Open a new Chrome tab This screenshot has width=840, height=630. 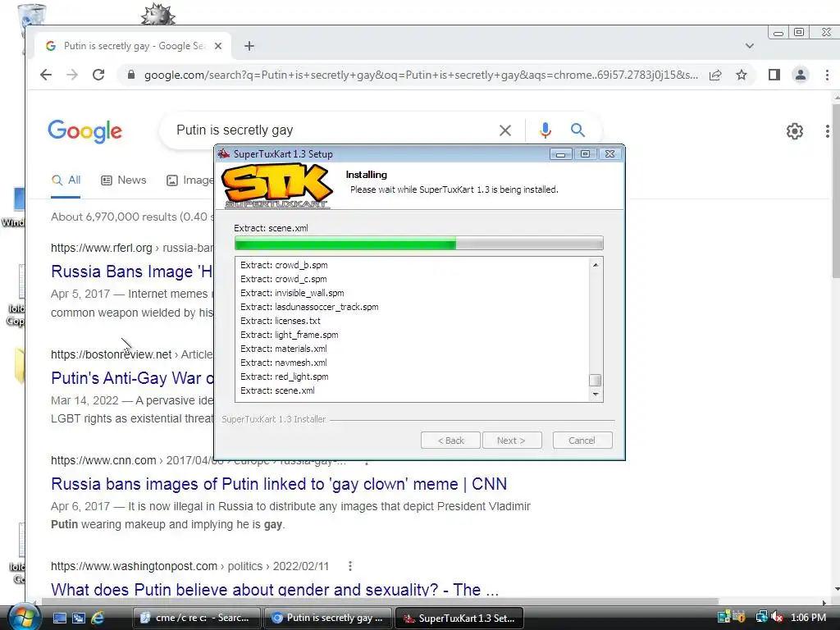pyautogui.click(x=249, y=46)
